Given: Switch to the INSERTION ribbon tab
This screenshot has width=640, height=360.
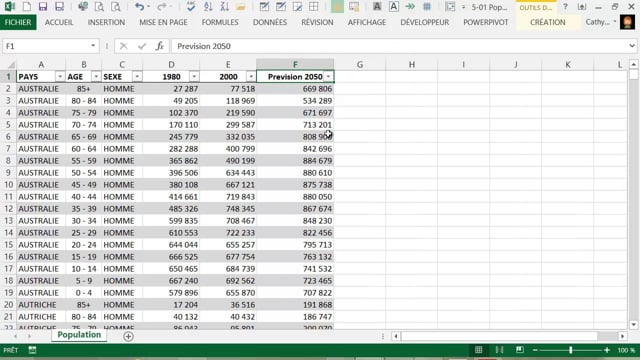Looking at the screenshot, I should tap(106, 22).
